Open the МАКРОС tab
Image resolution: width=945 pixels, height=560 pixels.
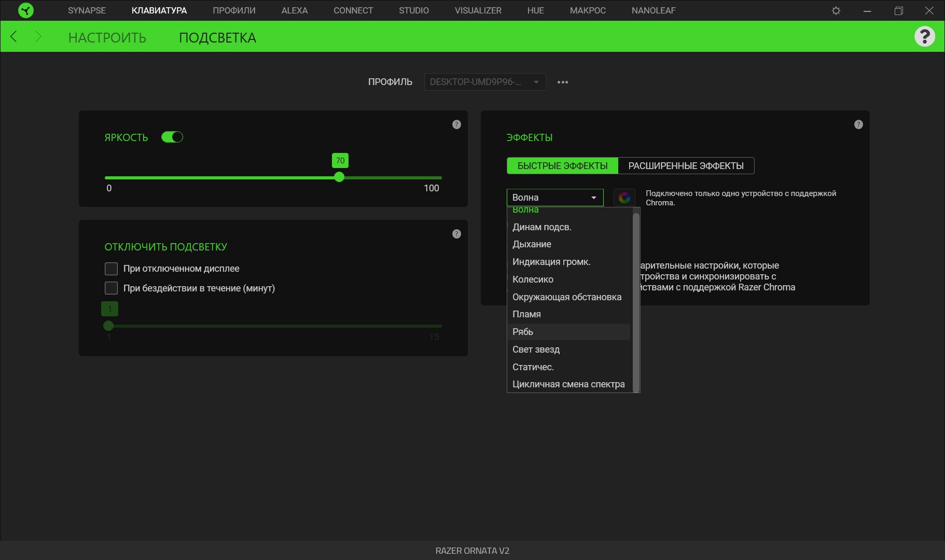pos(588,10)
